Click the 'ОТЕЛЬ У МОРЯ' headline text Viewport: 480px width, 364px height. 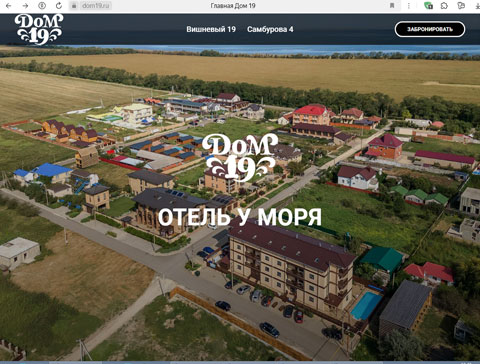tap(240, 217)
